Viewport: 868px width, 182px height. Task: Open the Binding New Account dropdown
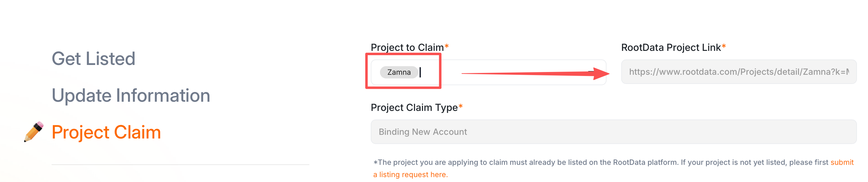click(613, 132)
